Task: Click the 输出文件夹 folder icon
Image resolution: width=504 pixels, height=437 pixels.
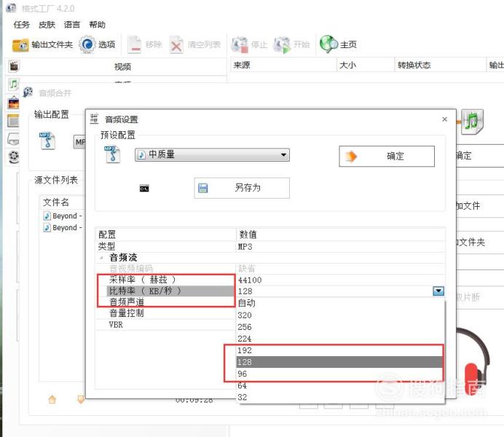Action: pyautogui.click(x=20, y=44)
